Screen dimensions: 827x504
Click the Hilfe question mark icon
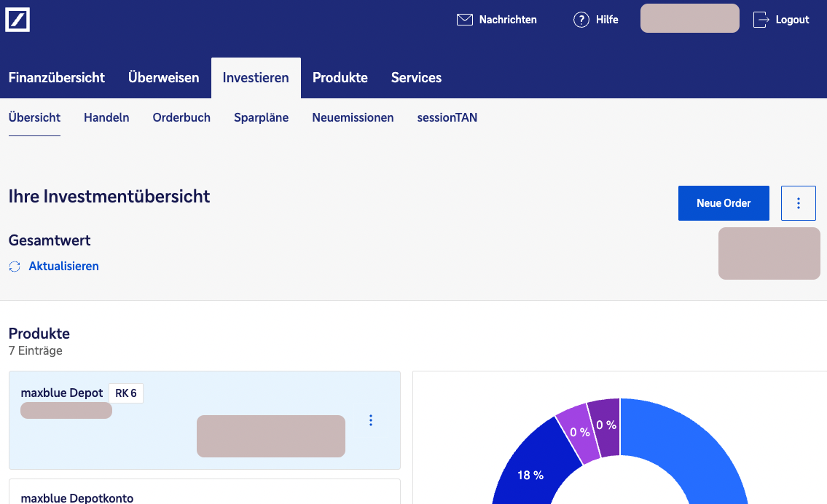coord(581,20)
